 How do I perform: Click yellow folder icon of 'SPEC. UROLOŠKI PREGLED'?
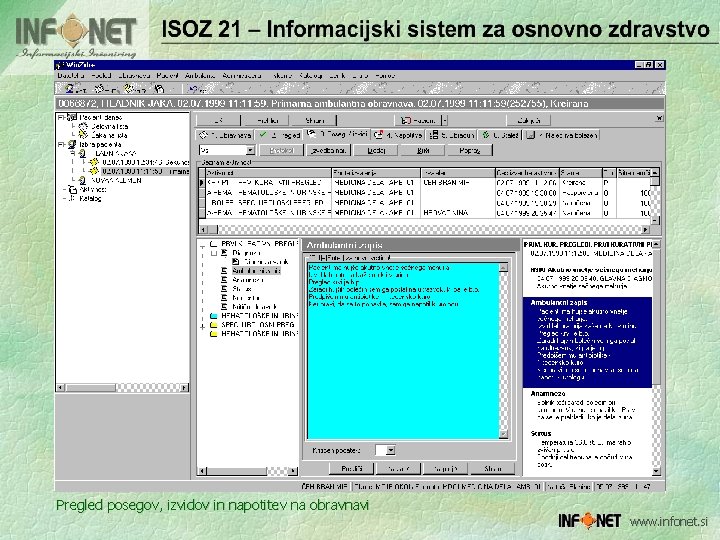point(214,325)
